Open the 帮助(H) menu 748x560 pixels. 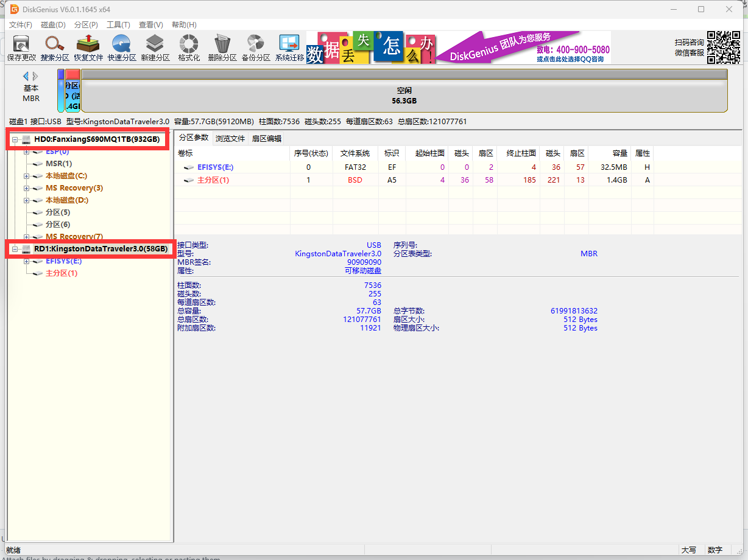184,25
